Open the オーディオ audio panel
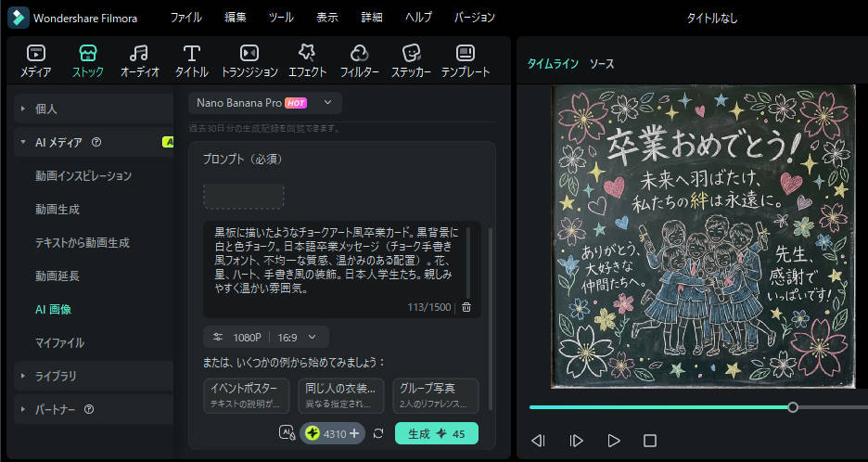The width and height of the screenshot is (868, 462). pos(139,61)
